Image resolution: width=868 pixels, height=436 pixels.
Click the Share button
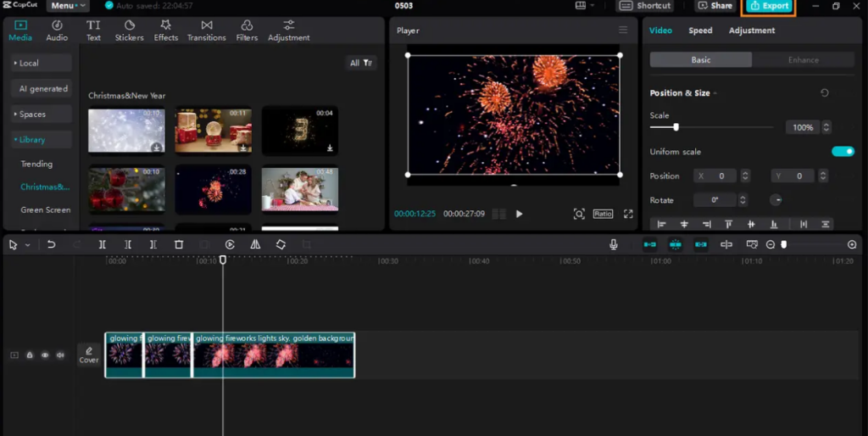(715, 6)
